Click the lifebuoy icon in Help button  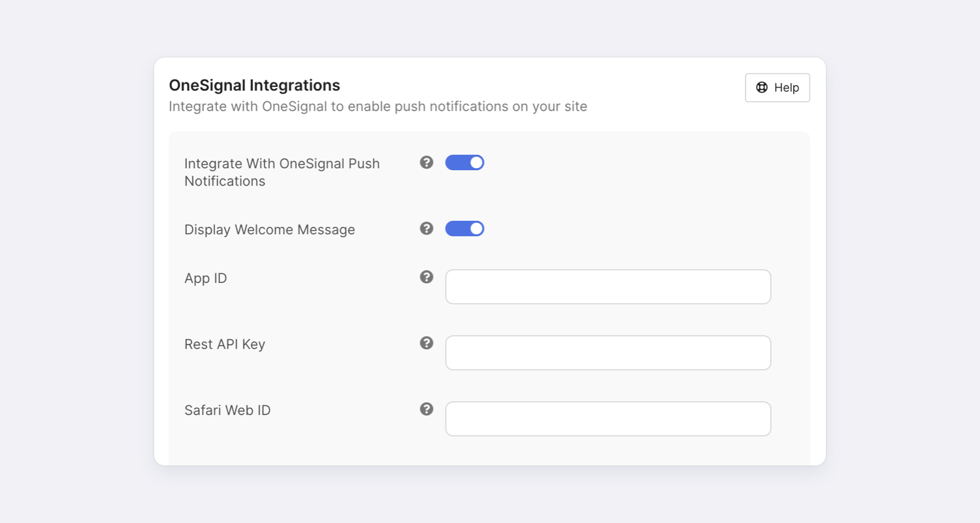click(x=762, y=88)
